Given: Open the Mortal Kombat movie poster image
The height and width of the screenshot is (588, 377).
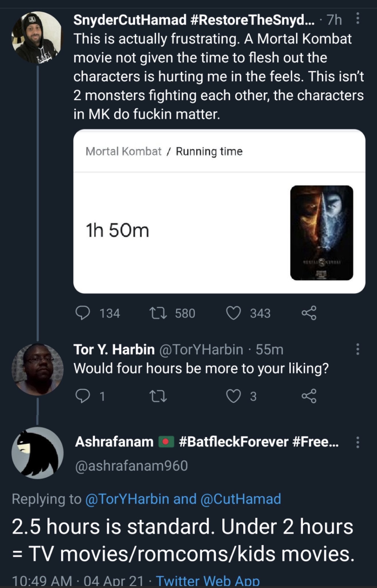Looking at the screenshot, I should click(x=322, y=233).
